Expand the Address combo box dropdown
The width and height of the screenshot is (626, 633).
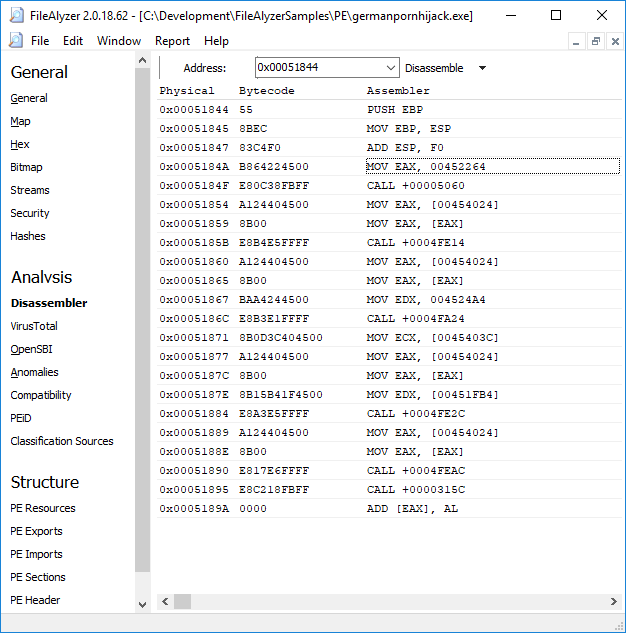(x=390, y=67)
